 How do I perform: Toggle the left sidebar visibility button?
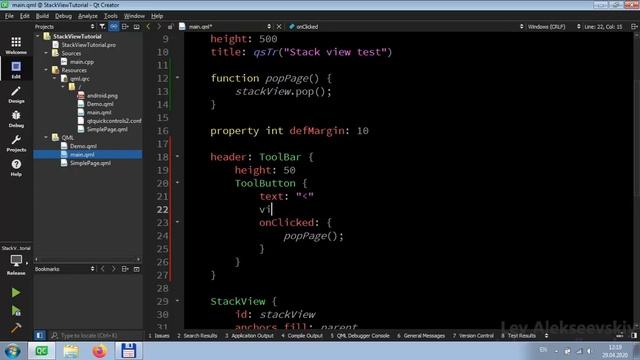tap(40, 336)
